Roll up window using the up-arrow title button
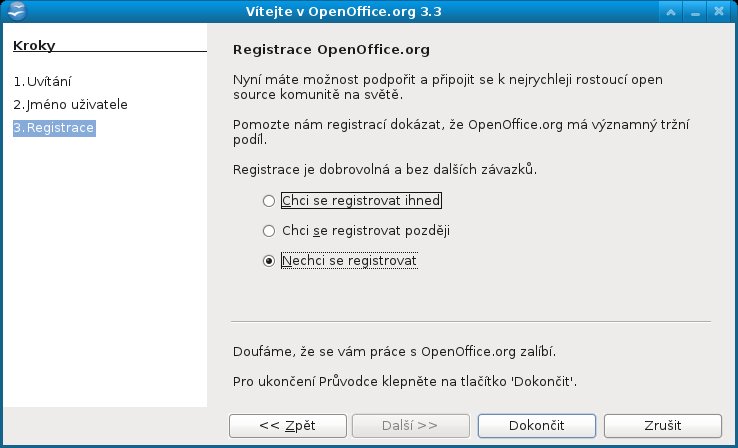 point(671,11)
